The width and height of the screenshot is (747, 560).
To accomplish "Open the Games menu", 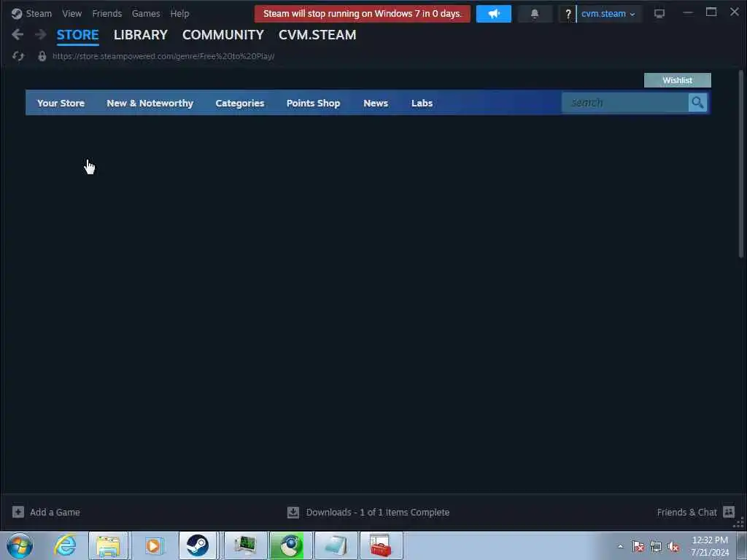I will (x=146, y=14).
